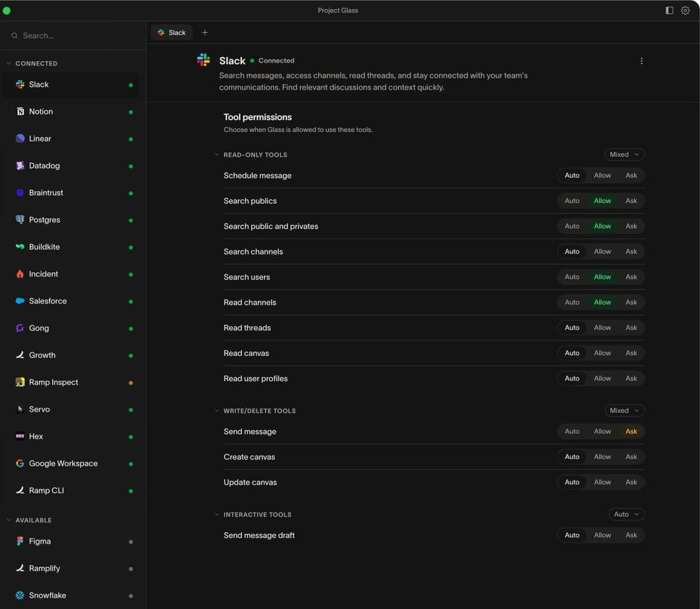This screenshot has width=700, height=609.
Task: Set Read user profiles to Allow
Action: (x=602, y=379)
